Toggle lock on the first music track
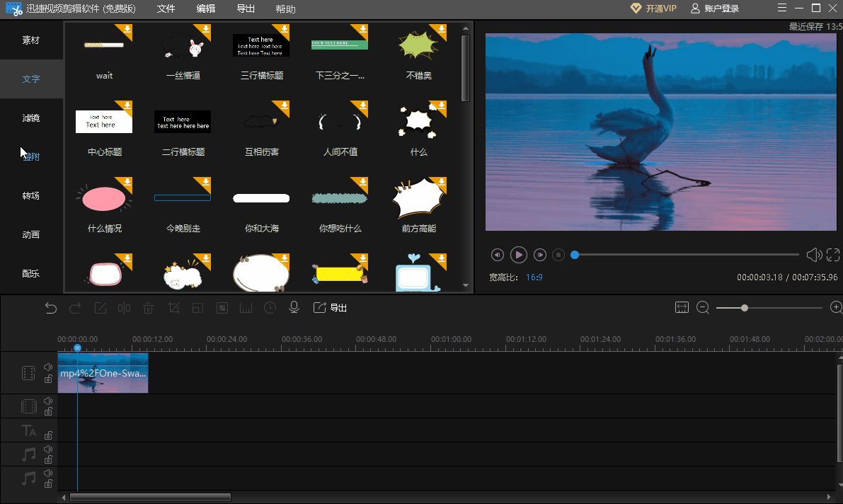The image size is (843, 504). coord(48,459)
